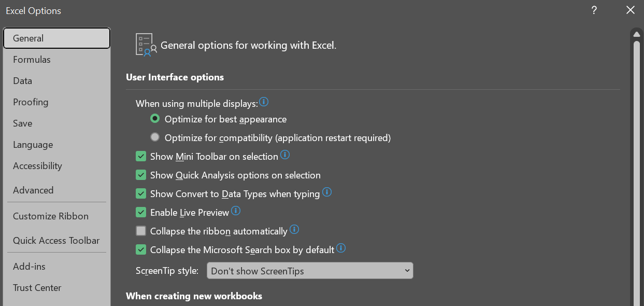Image resolution: width=644 pixels, height=306 pixels.
Task: Uncheck Show Mini Toolbar on selection
Action: (x=141, y=157)
